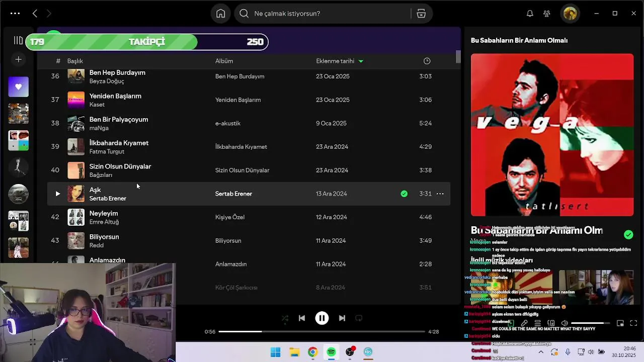
Task: Click the taskbar microphone tray icon
Action: pos(568,352)
